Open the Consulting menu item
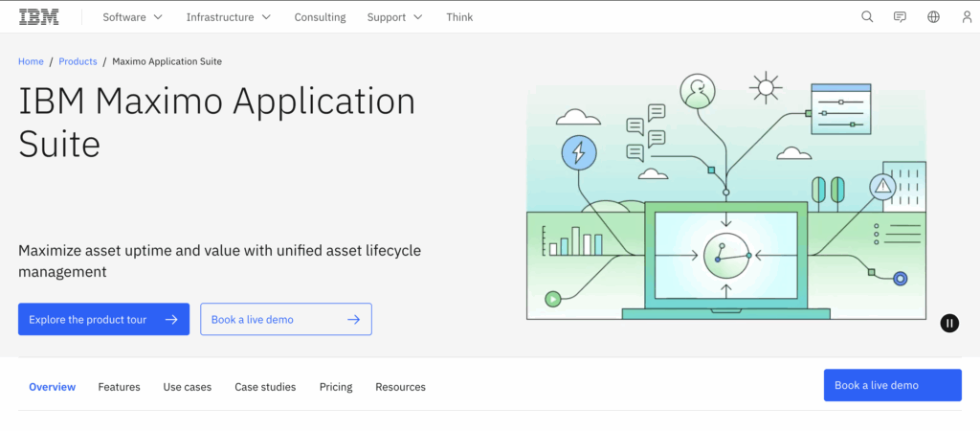Screen dimensions: 980x431 tap(320, 17)
